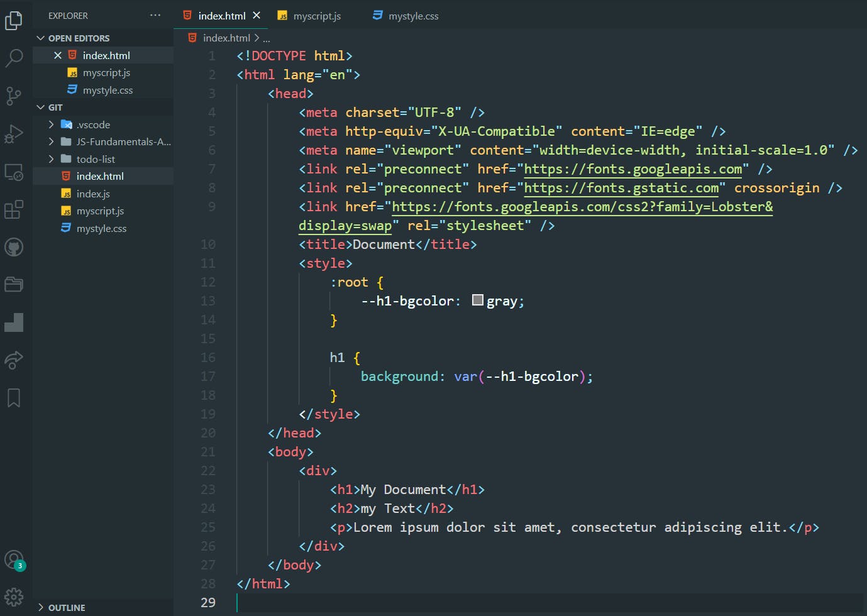
Task: Click line number 29 in the gutter
Action: 208,603
